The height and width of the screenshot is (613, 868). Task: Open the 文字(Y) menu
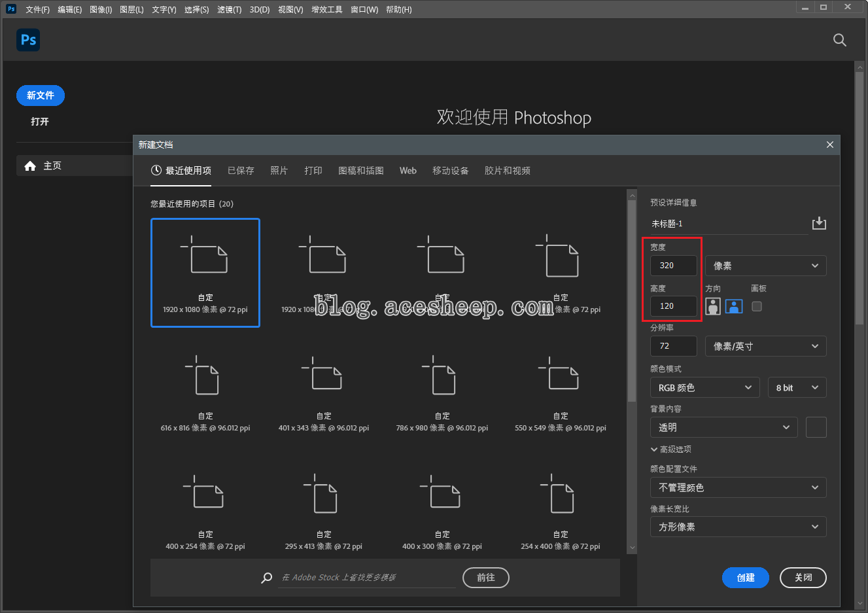(164, 10)
